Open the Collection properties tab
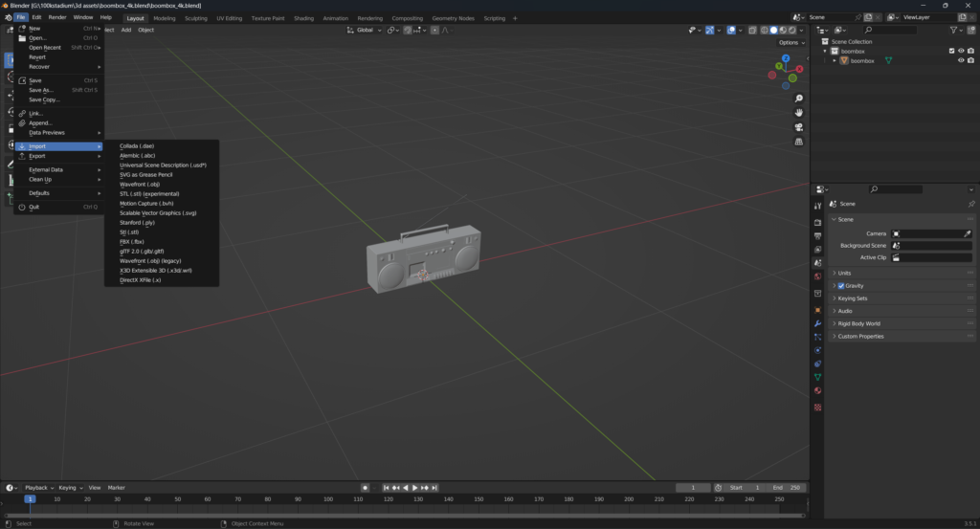Screen dimensions: 980x529 click(817, 293)
